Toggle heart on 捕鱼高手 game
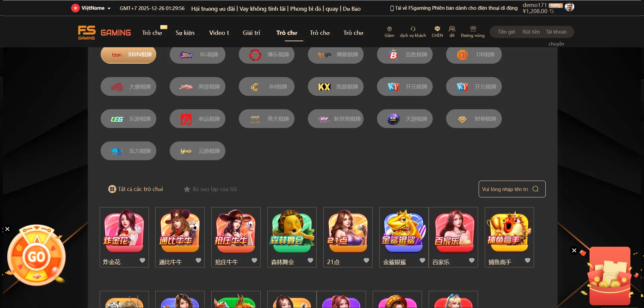The image size is (644, 308). click(528, 260)
